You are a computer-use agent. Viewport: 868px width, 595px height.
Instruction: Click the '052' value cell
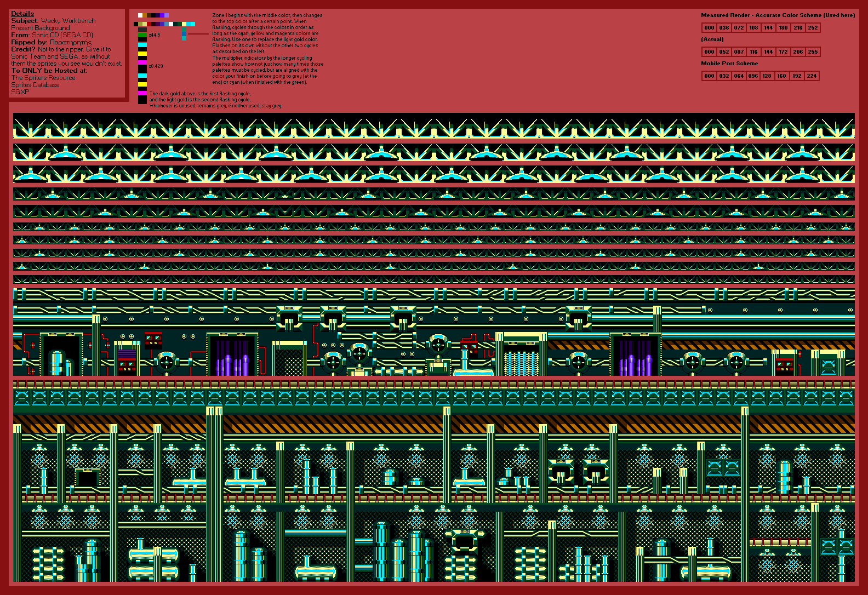[724, 52]
